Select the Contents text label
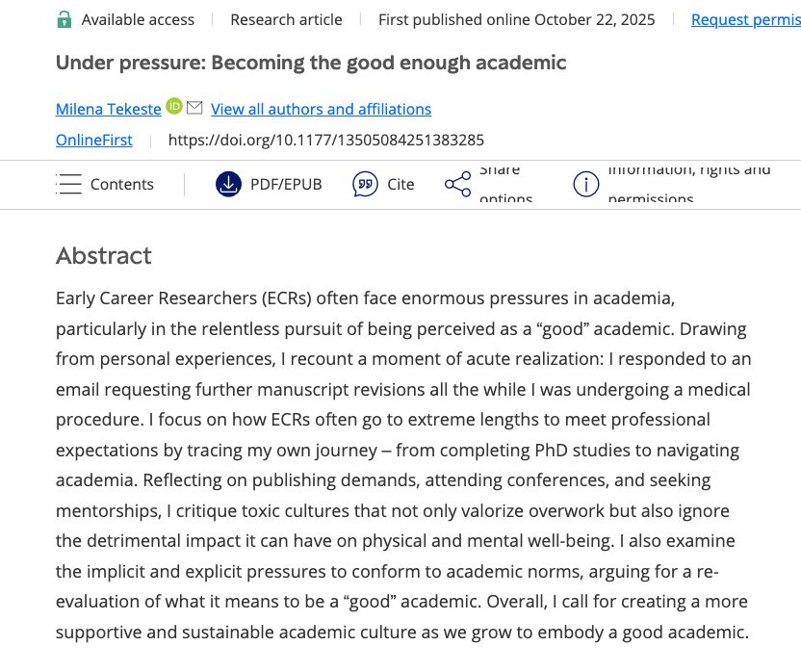 (122, 184)
